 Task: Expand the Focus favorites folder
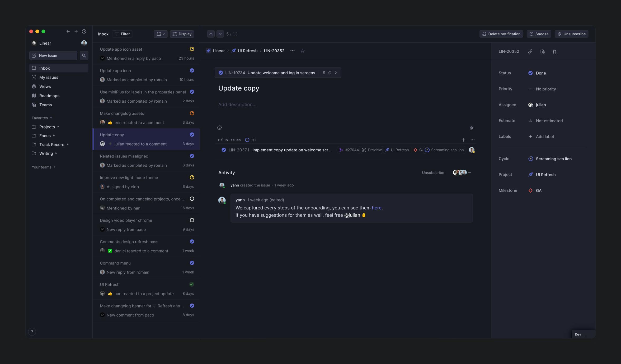click(54, 136)
